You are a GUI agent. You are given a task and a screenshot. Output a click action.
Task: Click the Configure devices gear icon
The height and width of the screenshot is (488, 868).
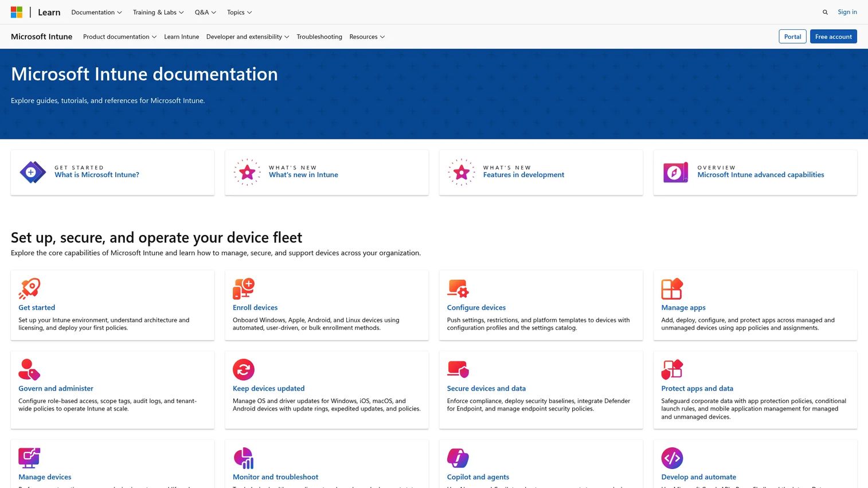458,288
